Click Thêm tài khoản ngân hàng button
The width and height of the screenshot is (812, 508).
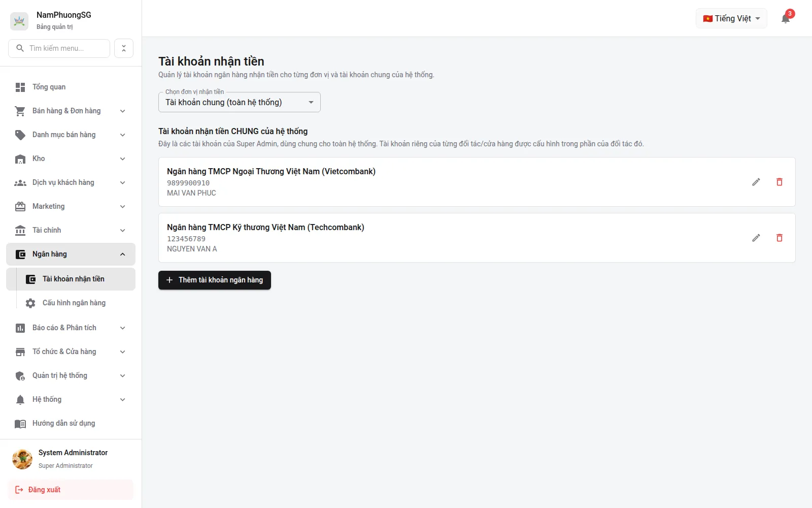pos(215,280)
